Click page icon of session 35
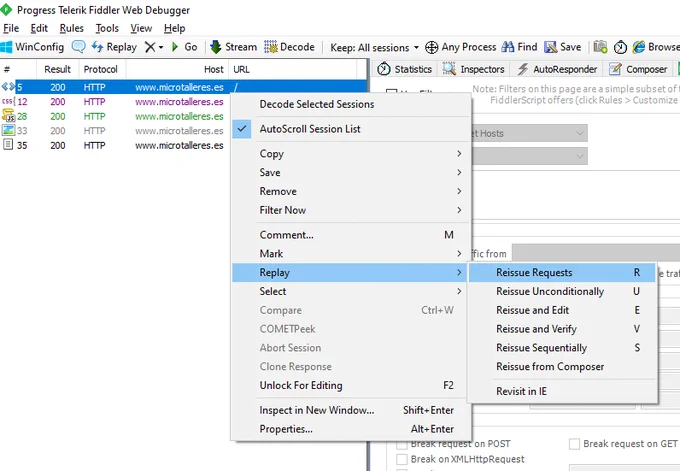Viewport: 680px width, 471px height. pos(8,145)
